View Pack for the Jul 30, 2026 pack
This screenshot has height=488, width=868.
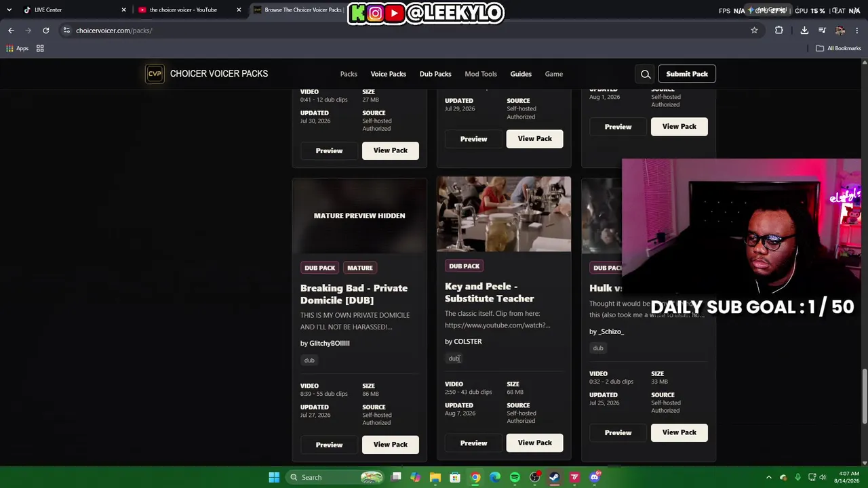pos(391,150)
